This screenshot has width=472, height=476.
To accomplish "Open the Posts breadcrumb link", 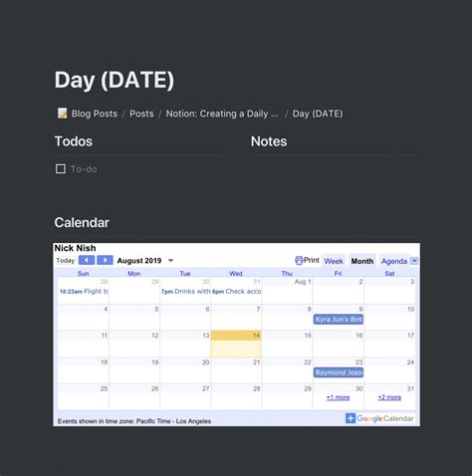I will click(x=141, y=114).
